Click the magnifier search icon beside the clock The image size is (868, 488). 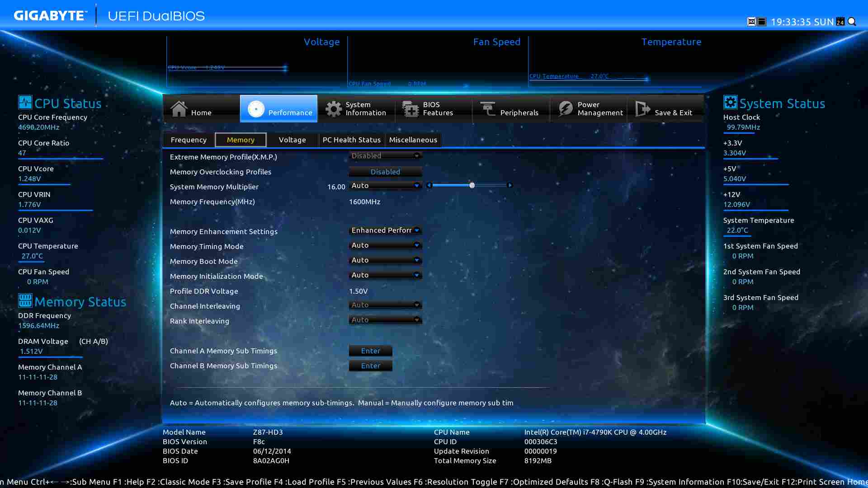click(x=852, y=22)
